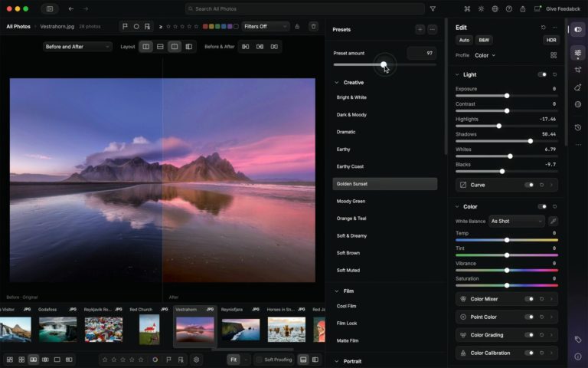588x368 pixels.
Task: Click the sun brightness icon in top bar
Action: [x=481, y=8]
